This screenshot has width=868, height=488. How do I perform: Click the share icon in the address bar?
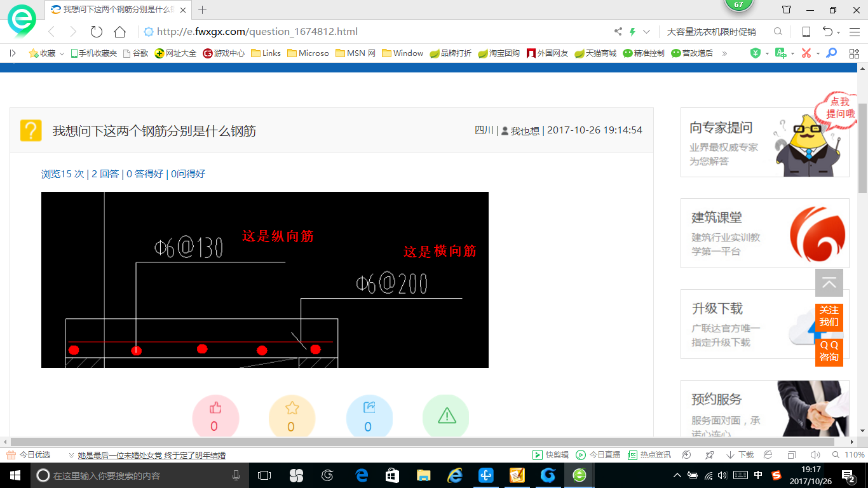[618, 32]
